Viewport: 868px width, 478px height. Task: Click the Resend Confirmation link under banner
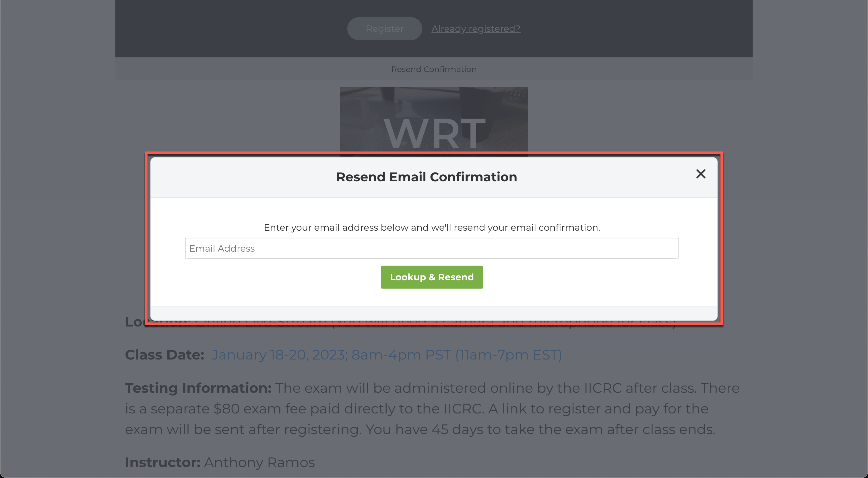[x=433, y=69]
